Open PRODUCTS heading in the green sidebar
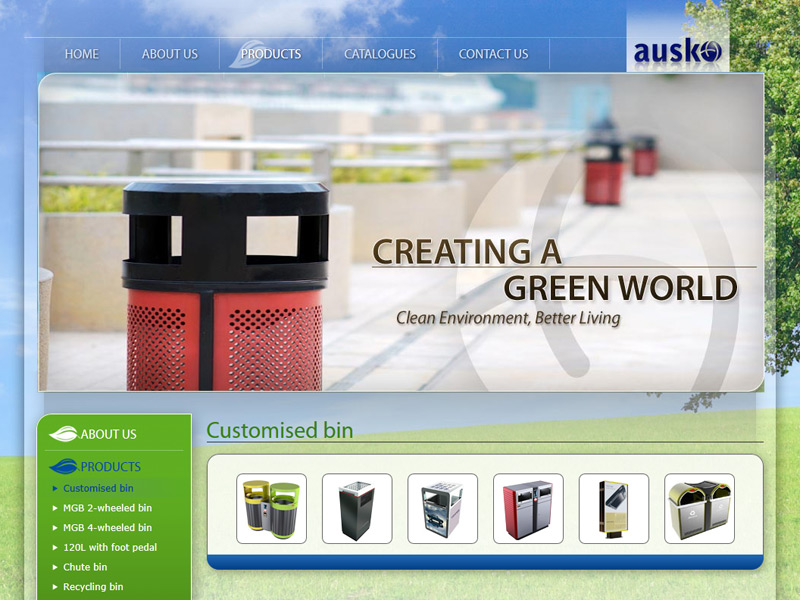This screenshot has height=600, width=800. click(111, 467)
